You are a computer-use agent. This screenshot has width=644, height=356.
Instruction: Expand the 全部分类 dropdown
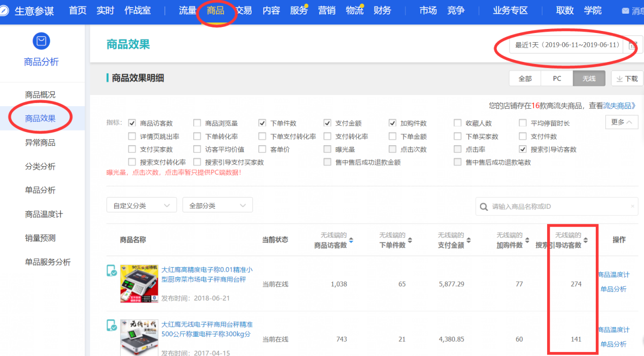[217, 205]
